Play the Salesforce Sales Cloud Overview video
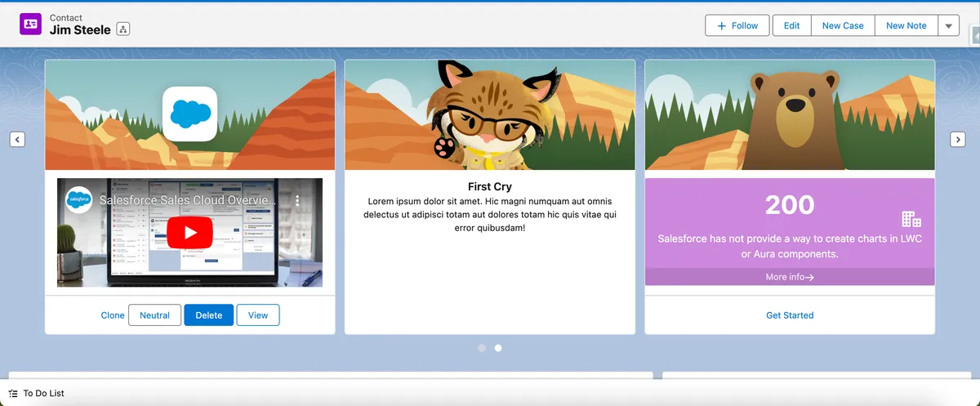 pos(190,233)
